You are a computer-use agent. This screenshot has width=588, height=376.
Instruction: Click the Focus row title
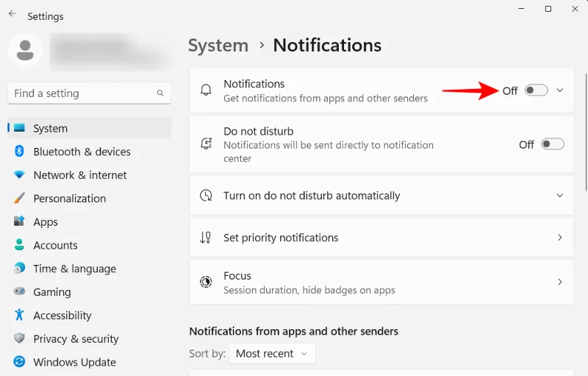237,276
